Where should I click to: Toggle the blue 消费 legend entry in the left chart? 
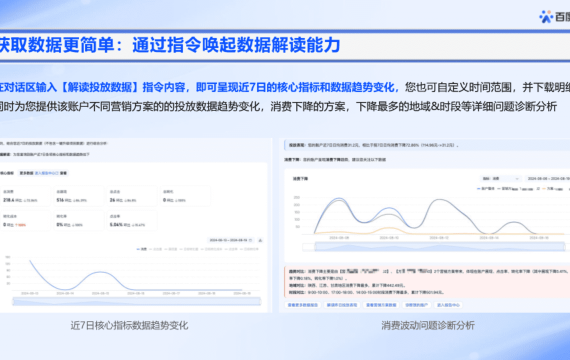tap(142, 249)
